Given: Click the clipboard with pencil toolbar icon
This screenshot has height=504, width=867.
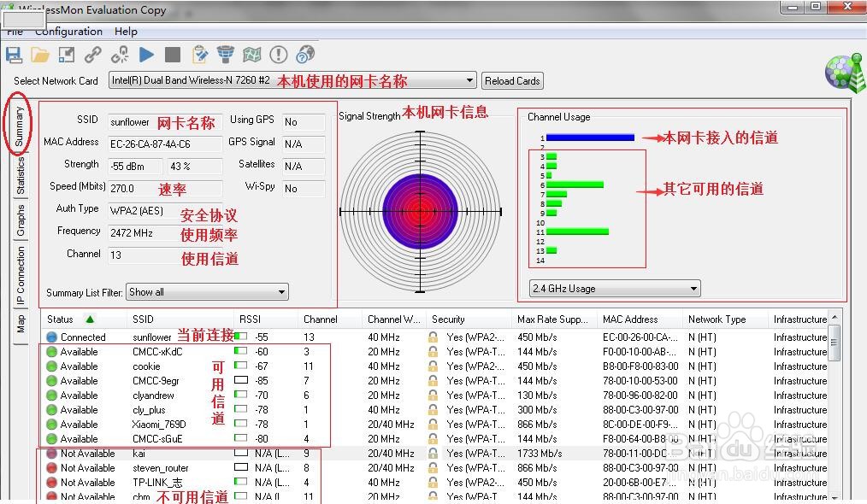Looking at the screenshot, I should pyautogui.click(x=199, y=55).
